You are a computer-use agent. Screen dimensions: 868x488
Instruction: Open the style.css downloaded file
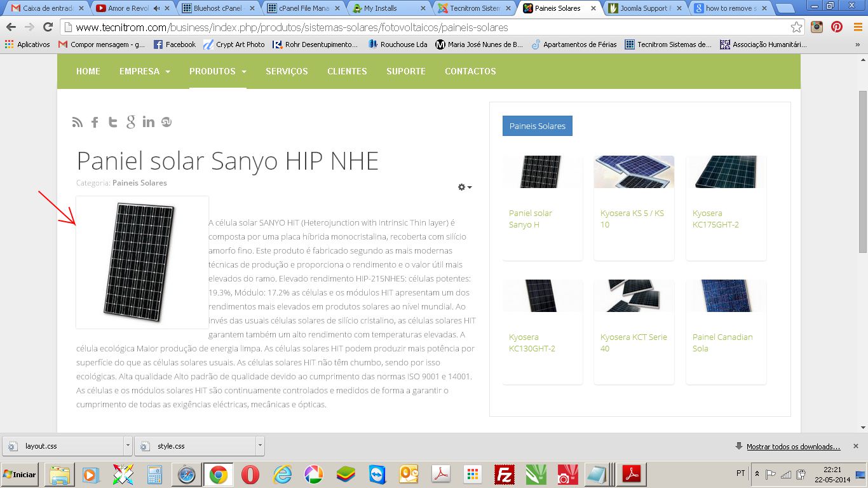pyautogui.click(x=195, y=446)
